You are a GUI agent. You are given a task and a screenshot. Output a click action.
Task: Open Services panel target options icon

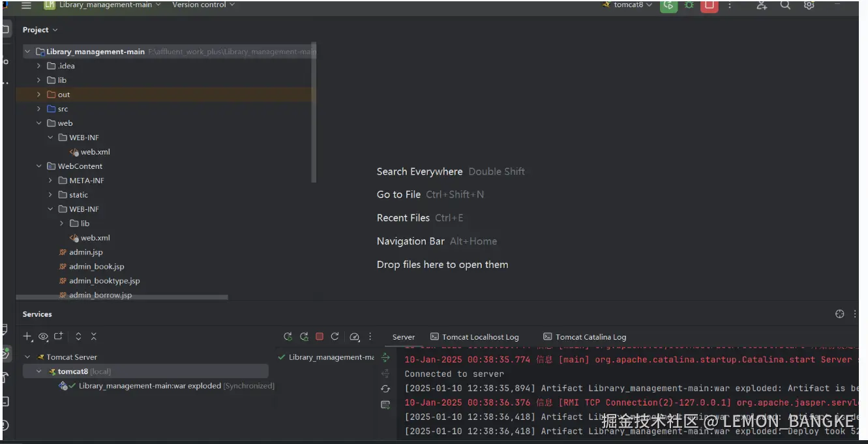point(840,314)
